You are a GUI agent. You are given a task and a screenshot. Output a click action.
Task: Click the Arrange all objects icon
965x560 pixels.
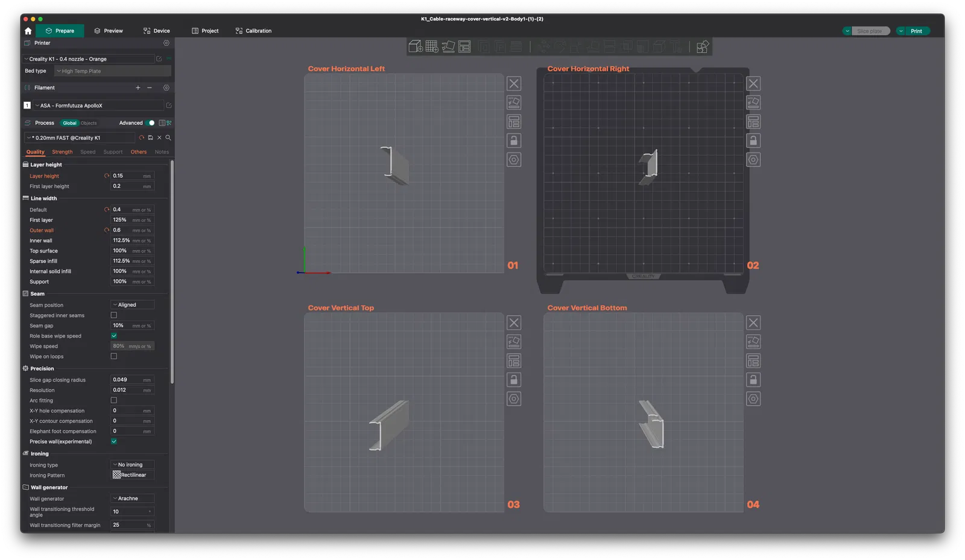pyautogui.click(x=464, y=46)
